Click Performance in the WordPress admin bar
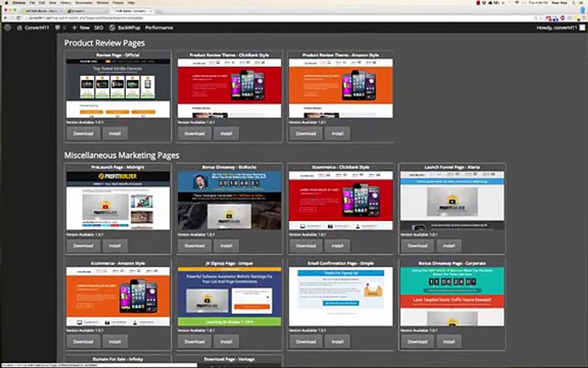The height and width of the screenshot is (368, 588). [x=159, y=28]
